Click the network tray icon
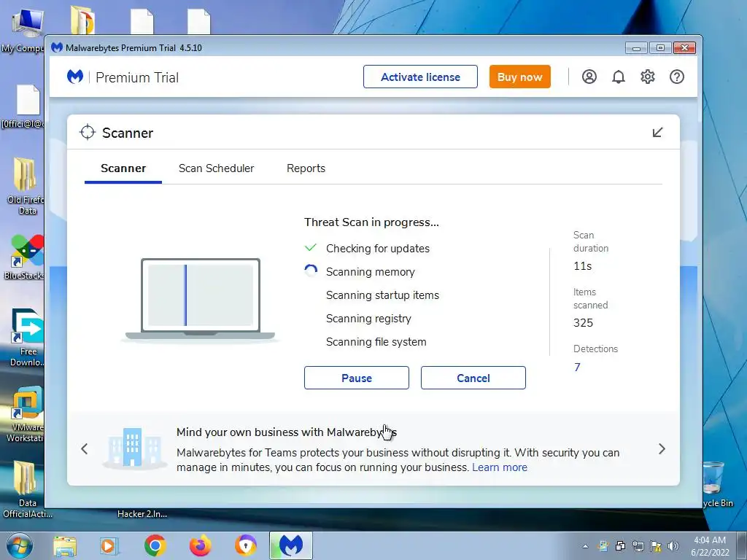 [638, 546]
